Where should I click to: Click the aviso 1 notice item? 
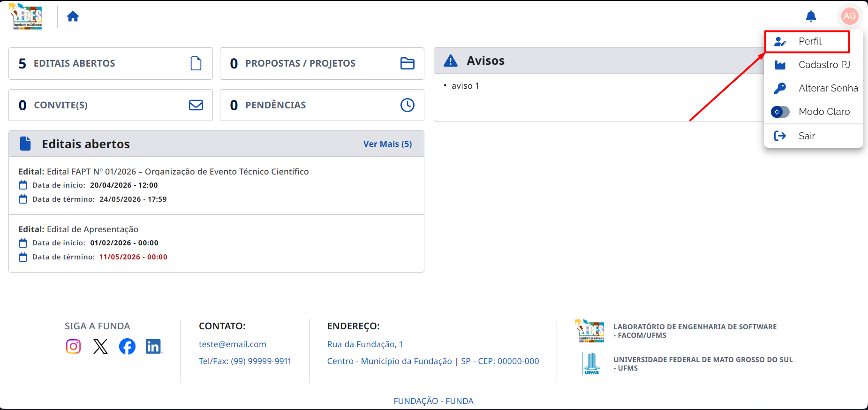(x=465, y=86)
